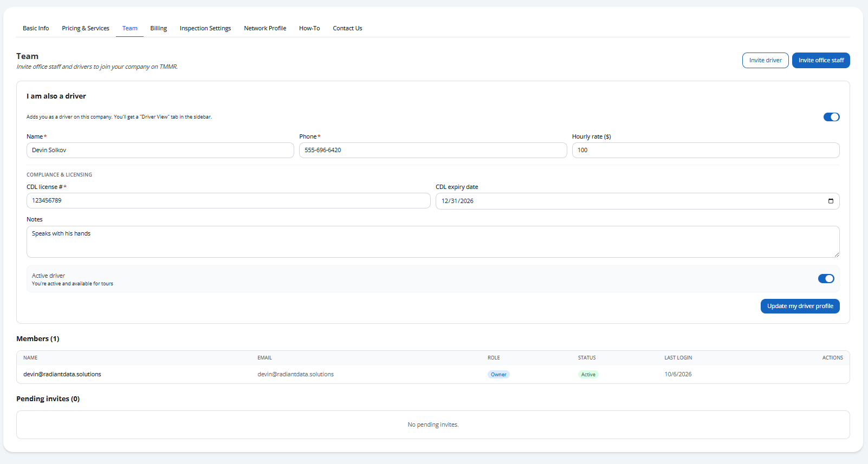Viewport: 868px width, 464px height.
Task: Click the CDL license number field
Action: (229, 200)
